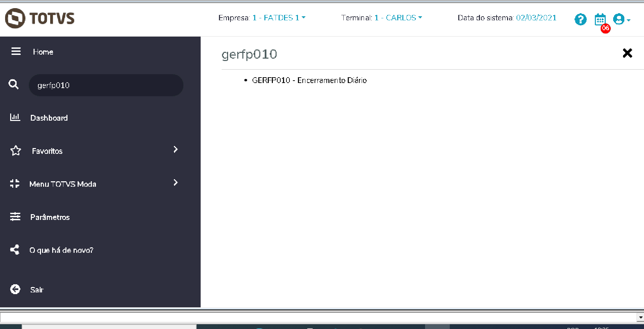Click the system date 02/03/2021
This screenshot has height=329, width=644.
(x=536, y=18)
